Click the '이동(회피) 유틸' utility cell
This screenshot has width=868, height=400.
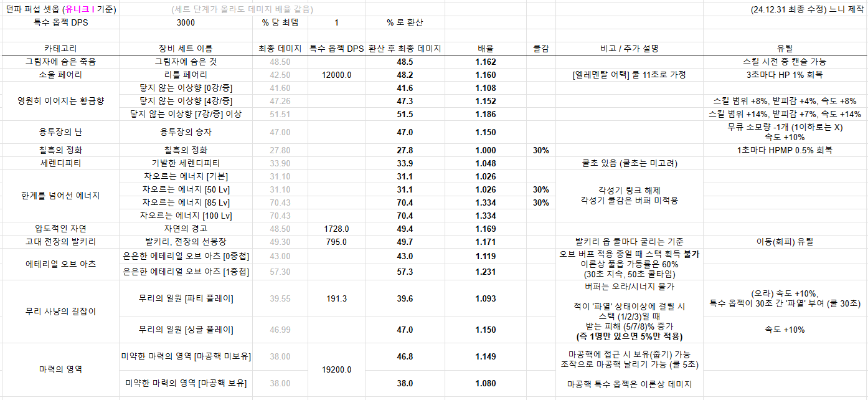(785, 242)
